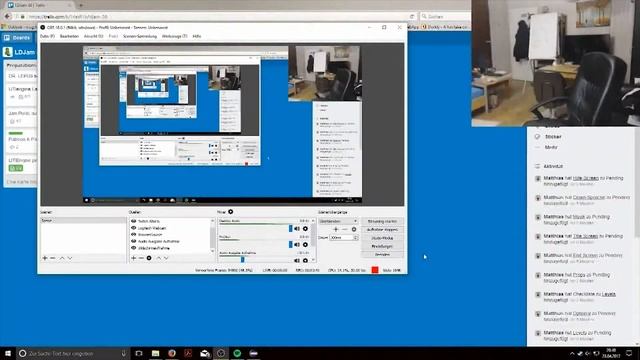640x360 pixels.
Task: Click Beenden button in OBS
Action: pos(382,255)
